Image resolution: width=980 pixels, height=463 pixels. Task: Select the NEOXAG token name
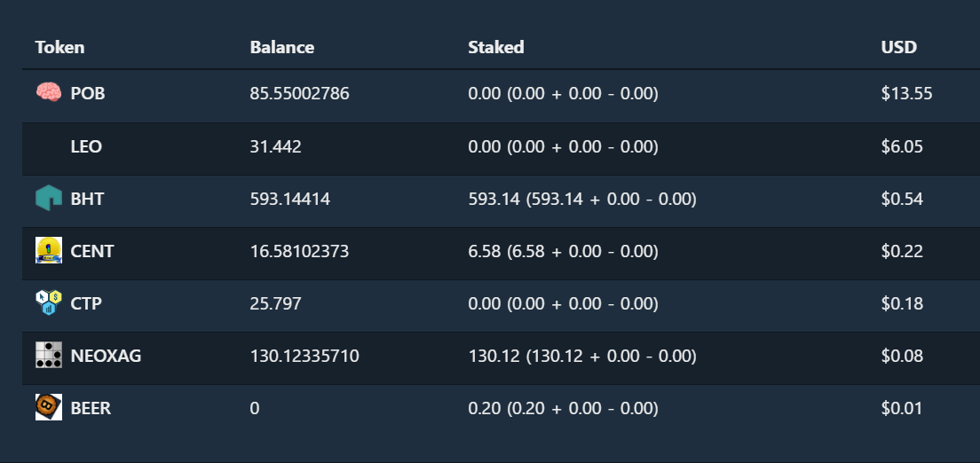coord(106,357)
